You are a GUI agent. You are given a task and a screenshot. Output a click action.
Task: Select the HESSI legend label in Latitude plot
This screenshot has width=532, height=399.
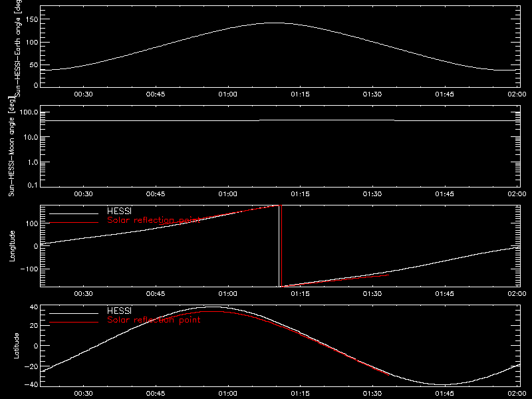(119, 311)
